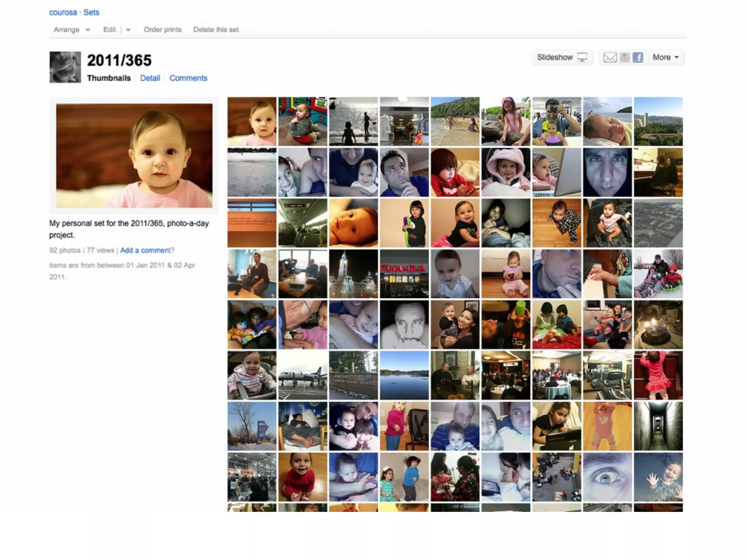Screen dimensions: 747x560
Task: Click Delete this set
Action: (216, 30)
